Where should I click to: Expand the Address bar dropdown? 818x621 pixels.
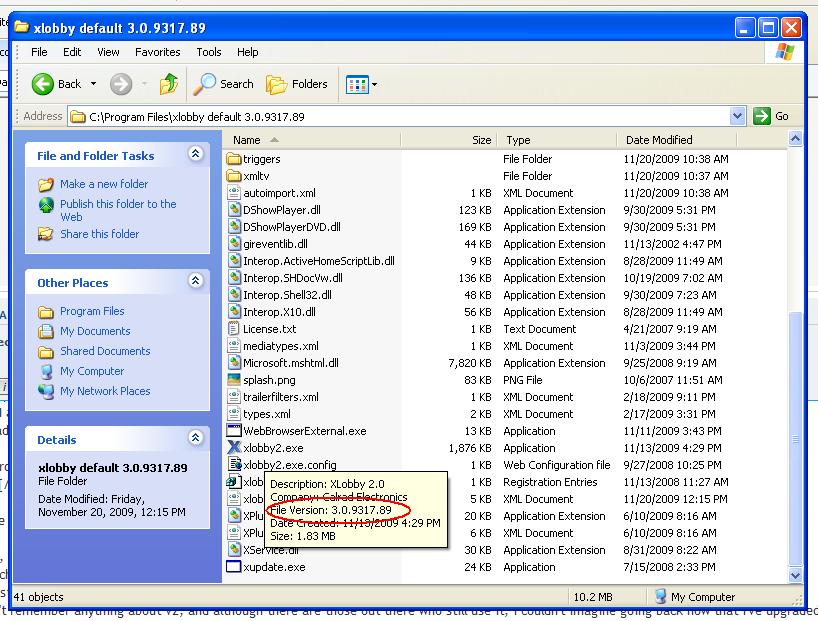click(737, 116)
